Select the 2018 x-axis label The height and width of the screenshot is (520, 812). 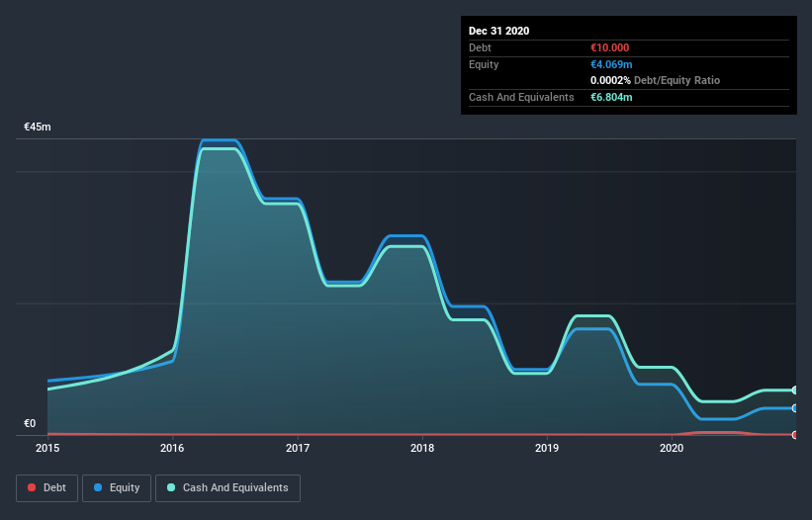pos(422,448)
